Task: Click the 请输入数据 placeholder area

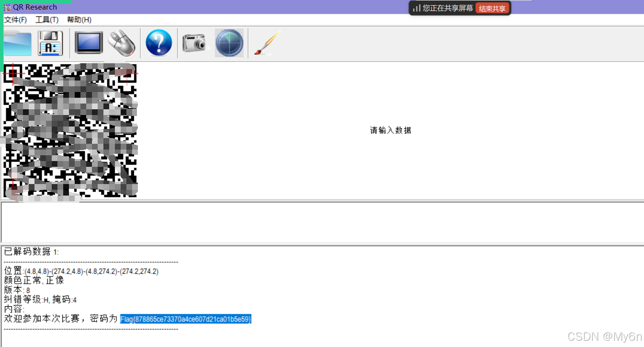Action: 391,130
